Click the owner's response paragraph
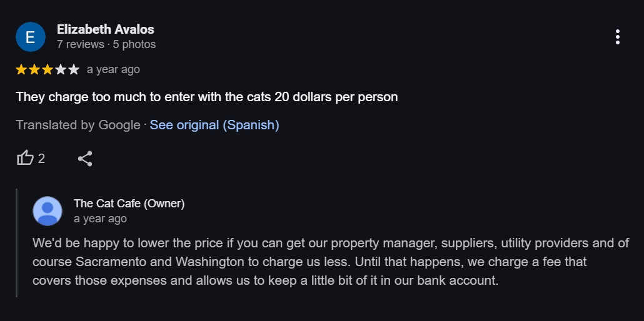This screenshot has width=644, height=321. 330,261
